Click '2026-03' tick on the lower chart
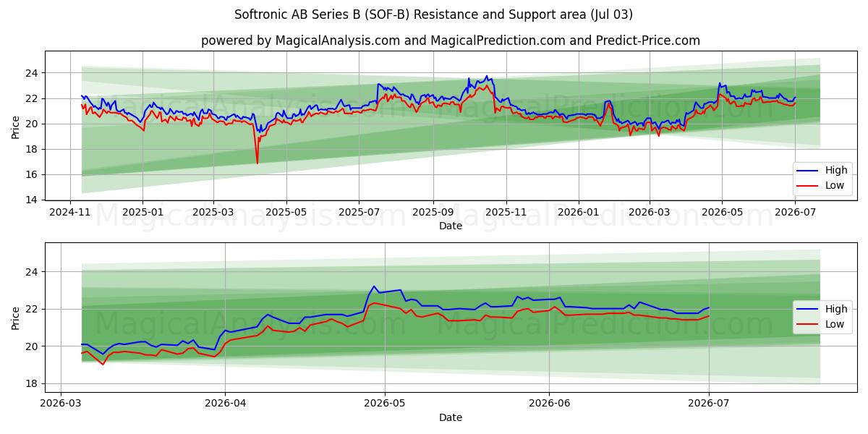Screen dimensions: 868x434 61,404
